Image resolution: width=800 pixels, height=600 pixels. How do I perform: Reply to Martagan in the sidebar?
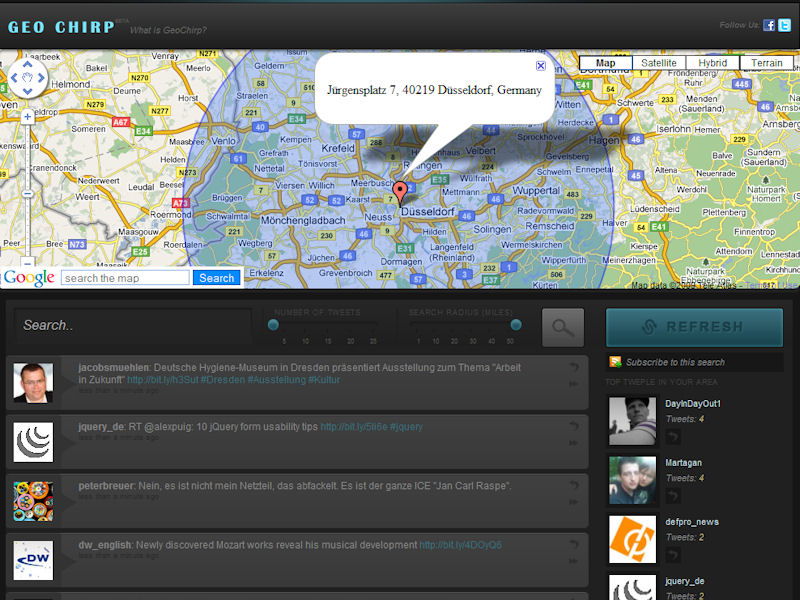pos(673,496)
